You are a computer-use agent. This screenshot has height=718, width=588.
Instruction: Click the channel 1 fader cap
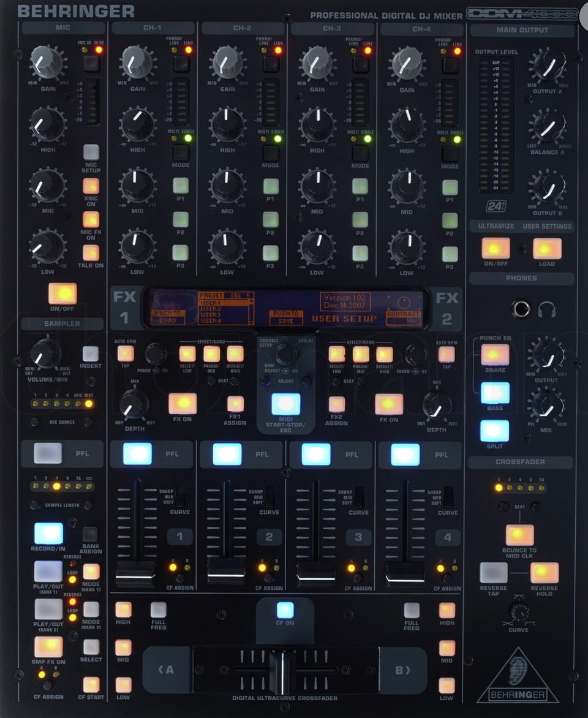[135, 574]
